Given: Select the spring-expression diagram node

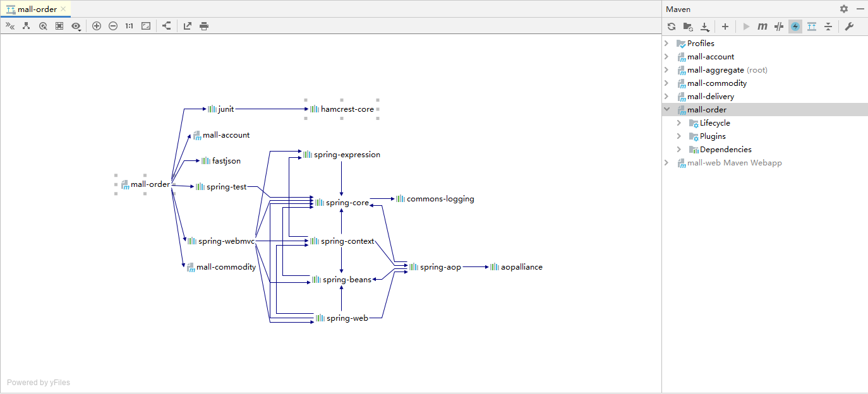Looking at the screenshot, I should 342,155.
